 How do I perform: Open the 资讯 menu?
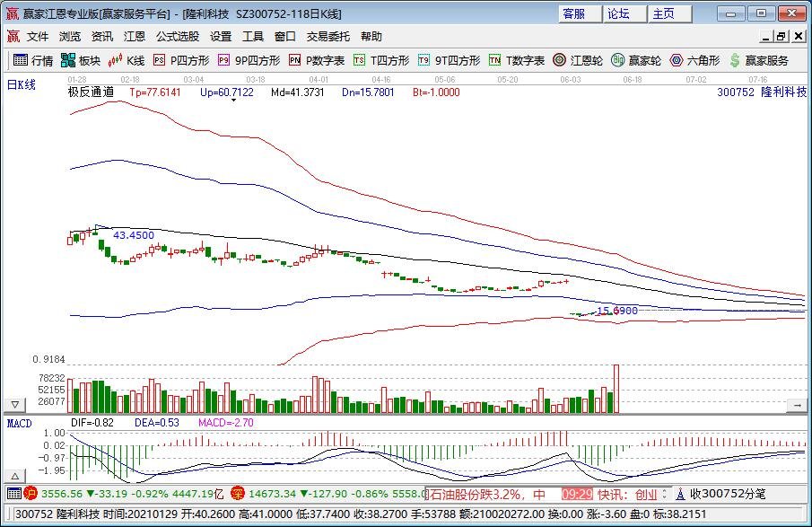(102, 36)
